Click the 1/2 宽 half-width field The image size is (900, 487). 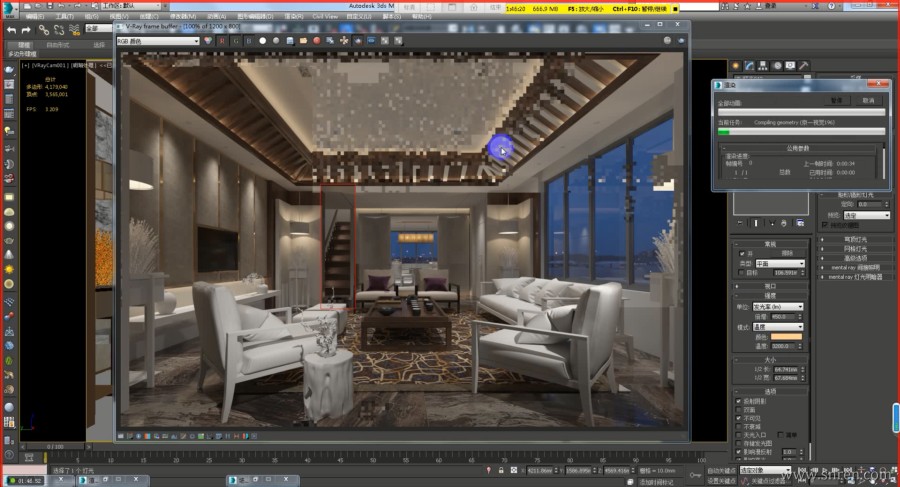click(786, 378)
